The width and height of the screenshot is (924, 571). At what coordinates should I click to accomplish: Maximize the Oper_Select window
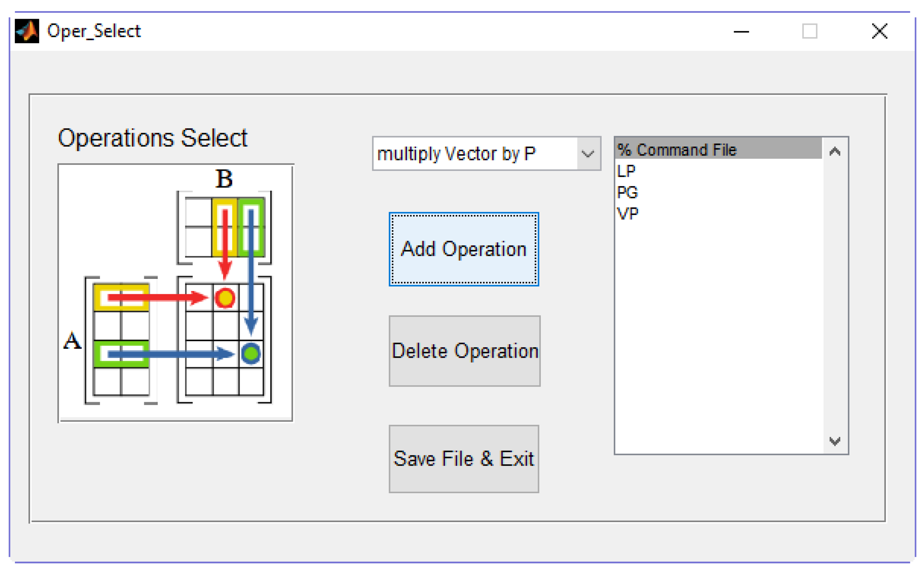809,31
